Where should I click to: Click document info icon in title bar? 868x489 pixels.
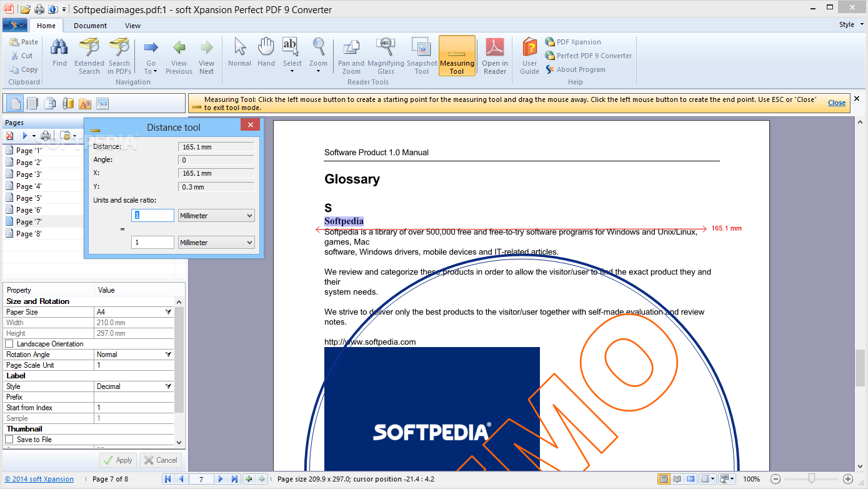(54, 9)
